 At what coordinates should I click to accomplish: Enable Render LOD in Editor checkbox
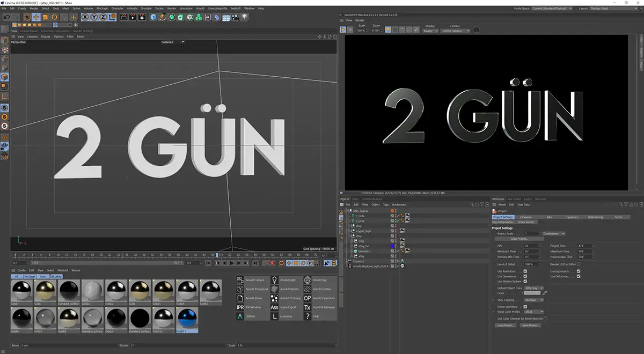point(579,264)
